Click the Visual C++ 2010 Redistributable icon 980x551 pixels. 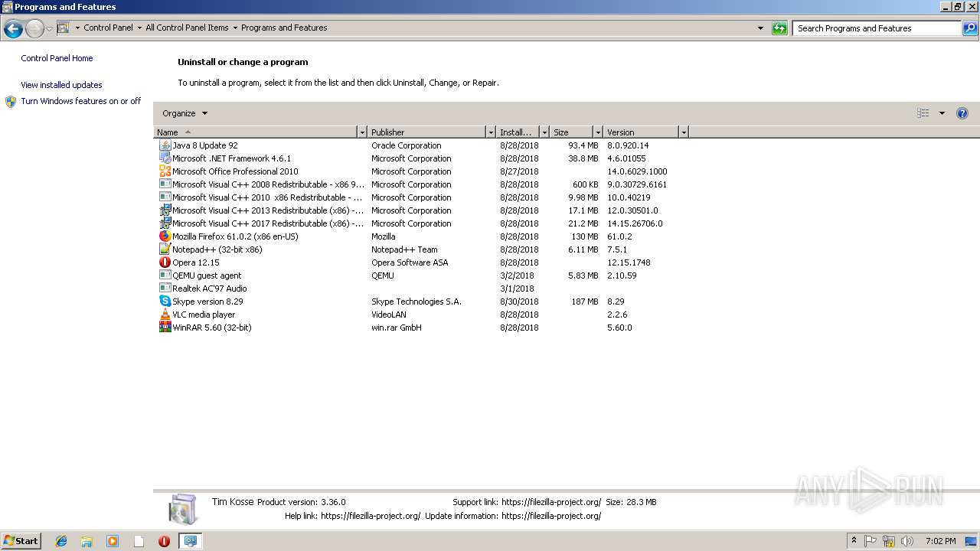165,197
